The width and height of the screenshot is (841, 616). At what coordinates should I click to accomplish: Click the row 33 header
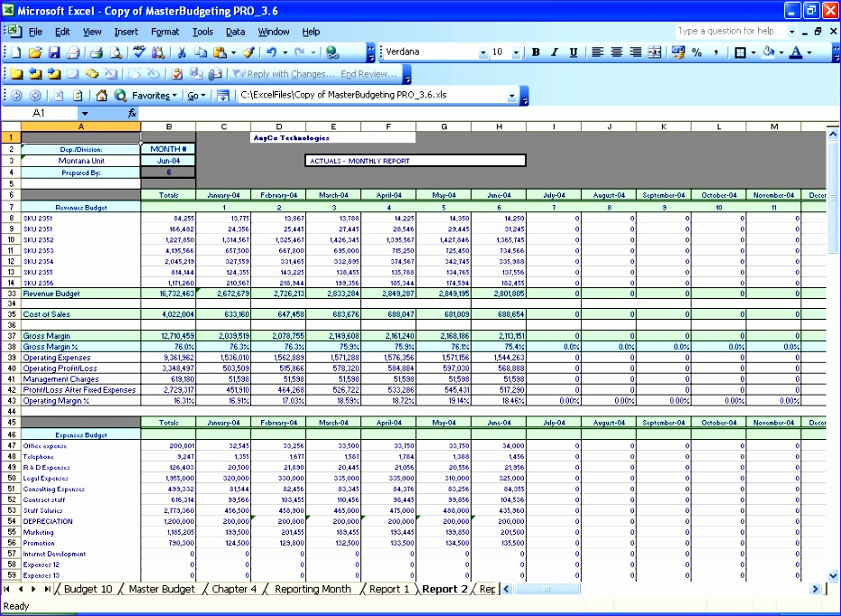coord(11,294)
